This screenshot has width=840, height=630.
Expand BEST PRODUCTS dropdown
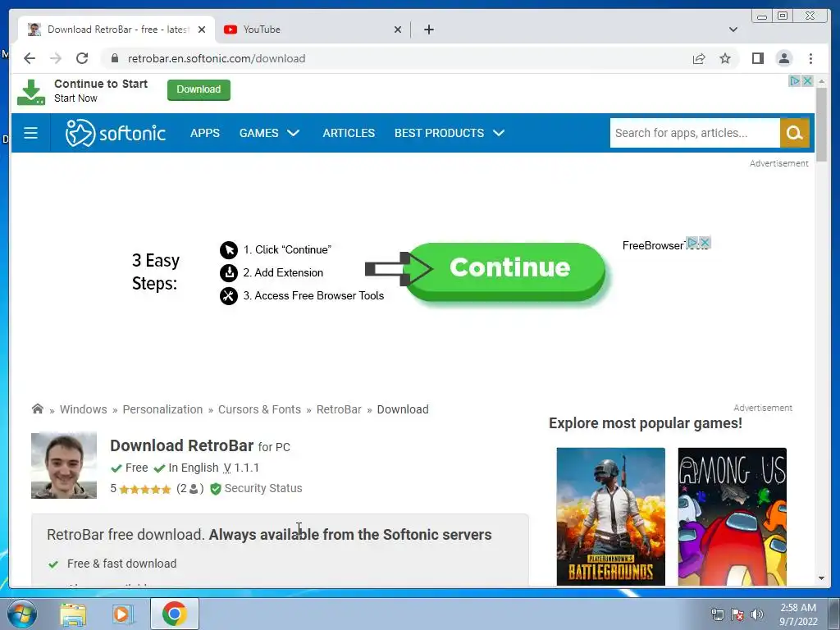point(449,133)
